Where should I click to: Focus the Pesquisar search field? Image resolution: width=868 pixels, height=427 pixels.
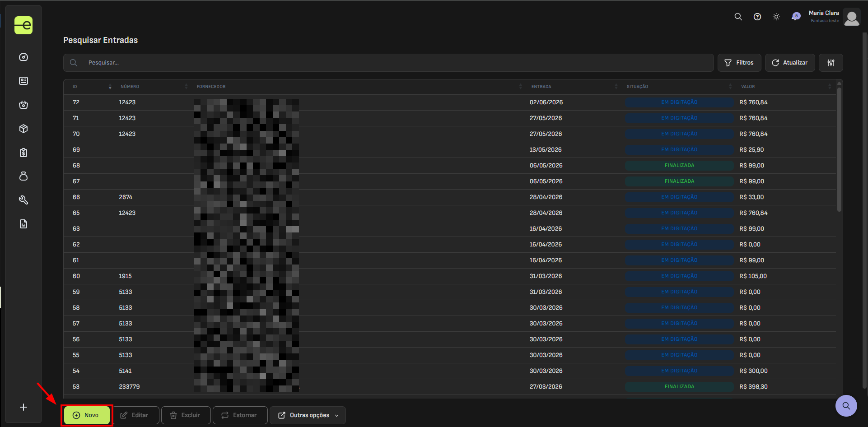pos(388,63)
